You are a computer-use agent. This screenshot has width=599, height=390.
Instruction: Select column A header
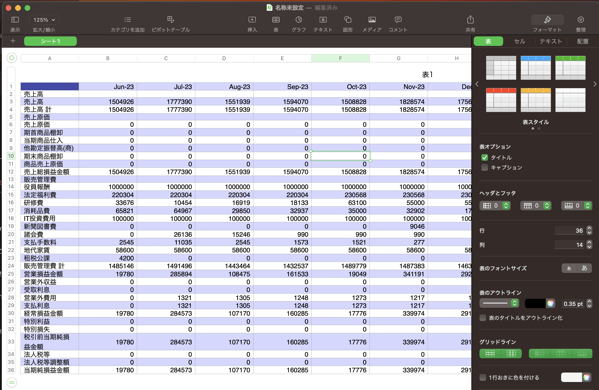coord(50,58)
